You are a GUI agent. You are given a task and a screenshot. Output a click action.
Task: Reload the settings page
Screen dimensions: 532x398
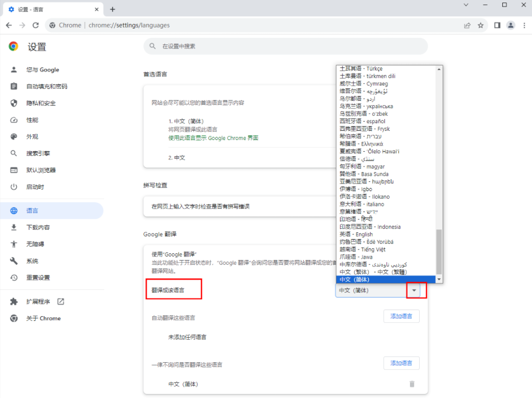tap(36, 25)
